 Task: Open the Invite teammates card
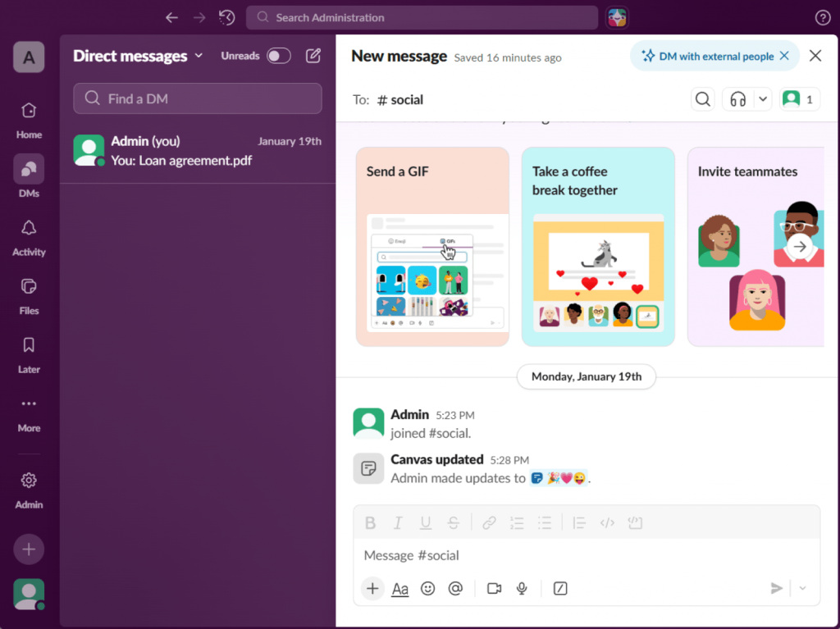tap(756, 247)
